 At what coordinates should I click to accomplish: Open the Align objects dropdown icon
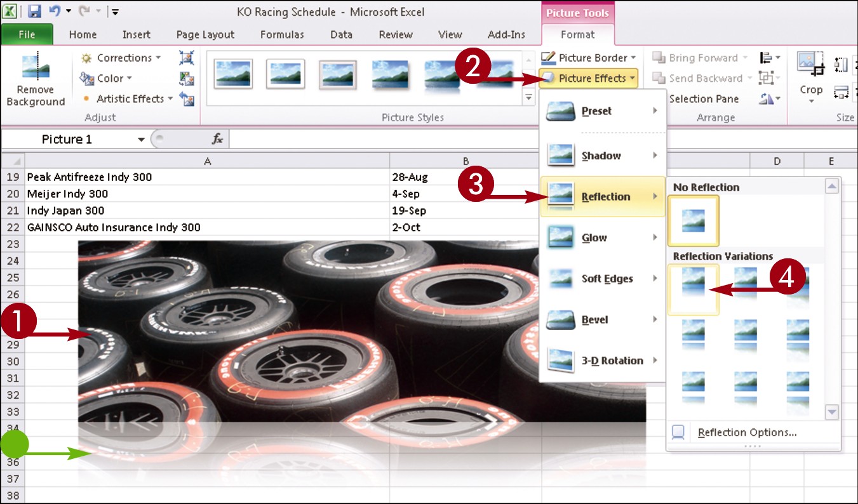coord(770,58)
